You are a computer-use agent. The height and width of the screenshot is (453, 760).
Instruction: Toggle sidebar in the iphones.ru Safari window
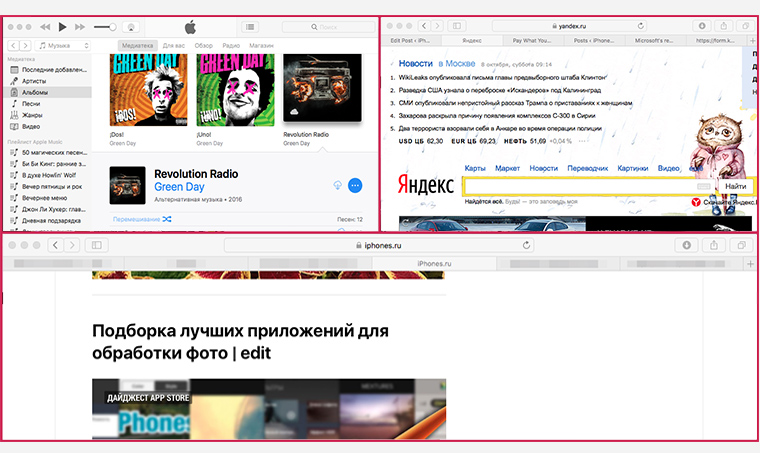coord(96,245)
